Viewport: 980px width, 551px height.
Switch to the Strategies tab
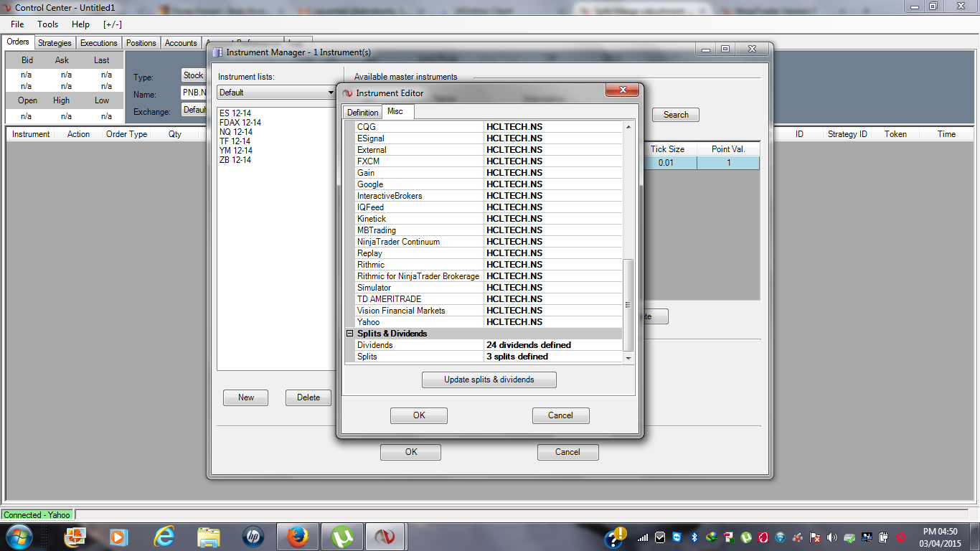(x=55, y=43)
